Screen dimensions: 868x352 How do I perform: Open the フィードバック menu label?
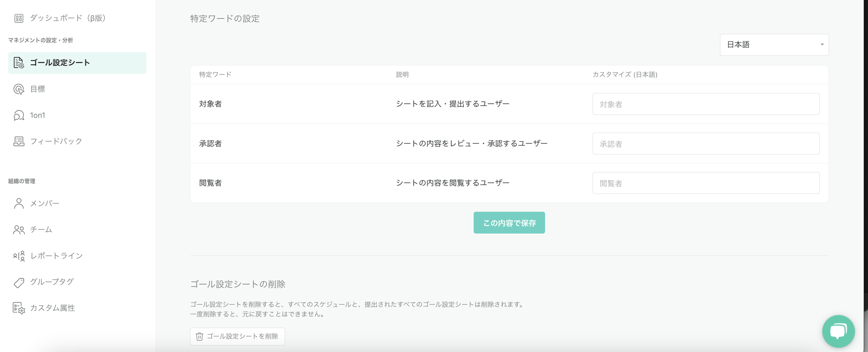(x=56, y=141)
